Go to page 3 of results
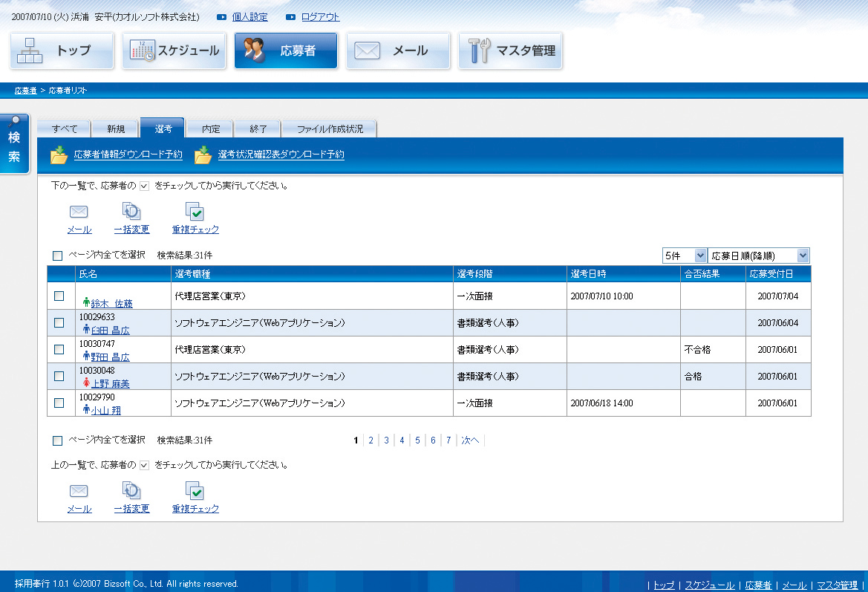The image size is (868, 592). tap(386, 440)
